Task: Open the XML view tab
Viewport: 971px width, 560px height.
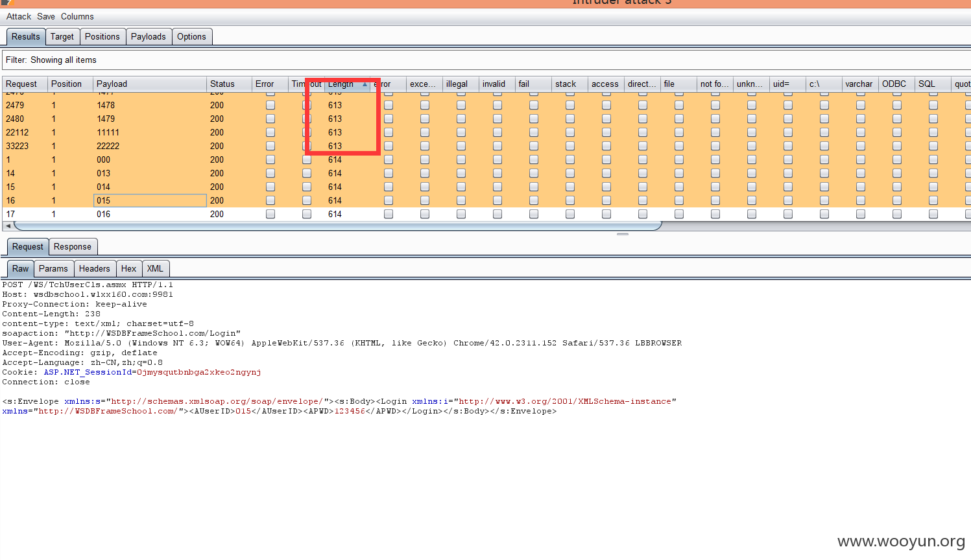Action: point(155,269)
